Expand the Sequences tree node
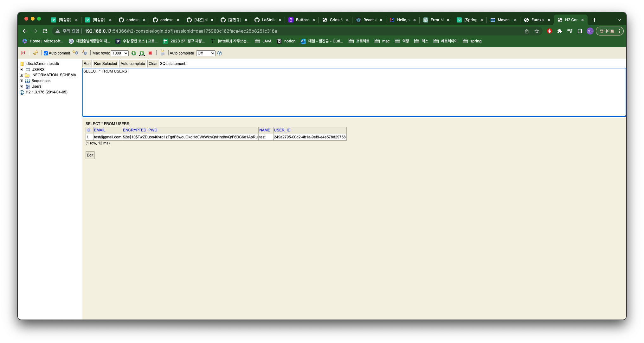This screenshot has height=343, width=644. pos(22,81)
